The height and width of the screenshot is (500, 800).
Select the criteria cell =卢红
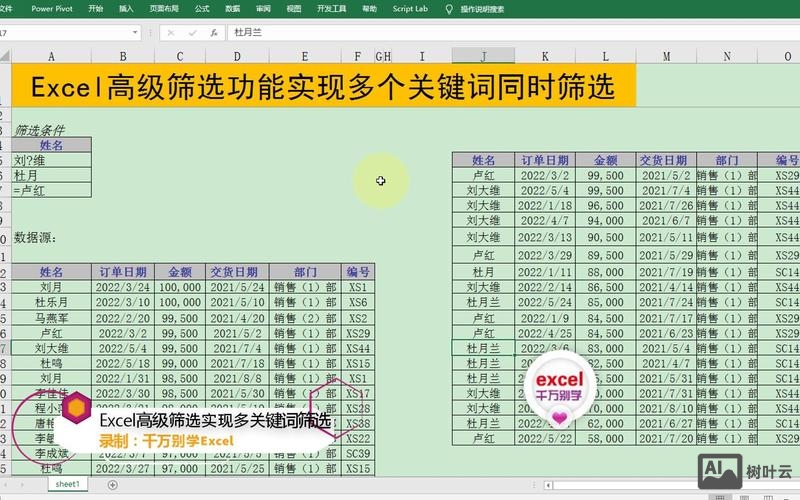click(51, 190)
